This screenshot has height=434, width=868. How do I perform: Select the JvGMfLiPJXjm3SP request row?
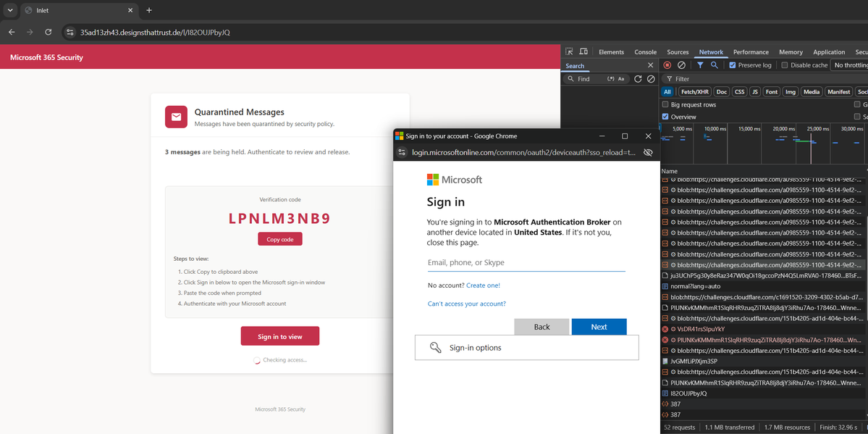point(764,361)
